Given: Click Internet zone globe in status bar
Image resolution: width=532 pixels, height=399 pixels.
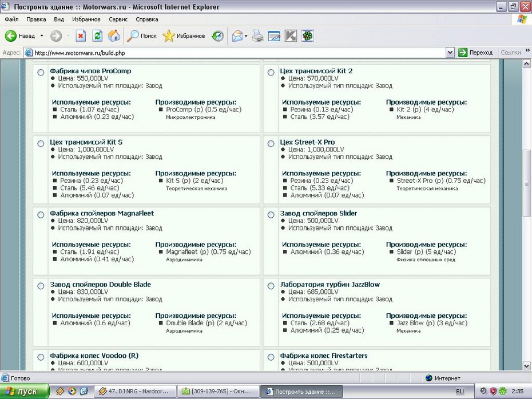Looking at the screenshot, I should coord(429,378).
